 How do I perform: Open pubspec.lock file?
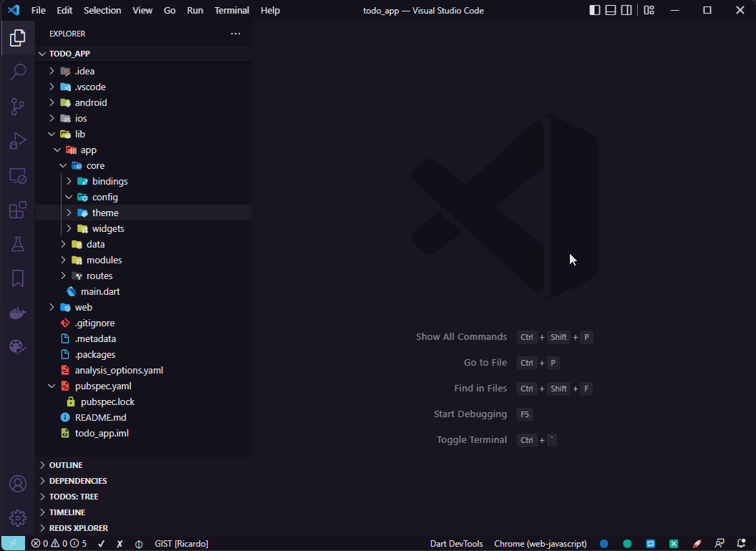pyautogui.click(x=144, y=401)
